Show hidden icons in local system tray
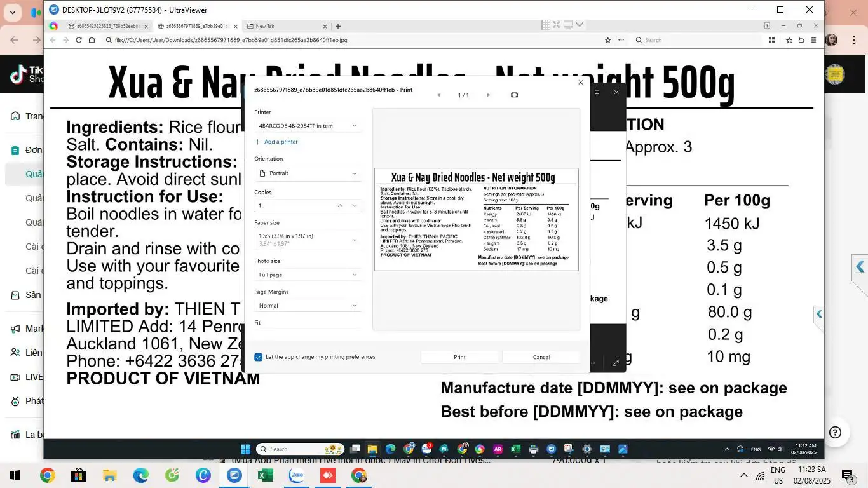 (743, 475)
